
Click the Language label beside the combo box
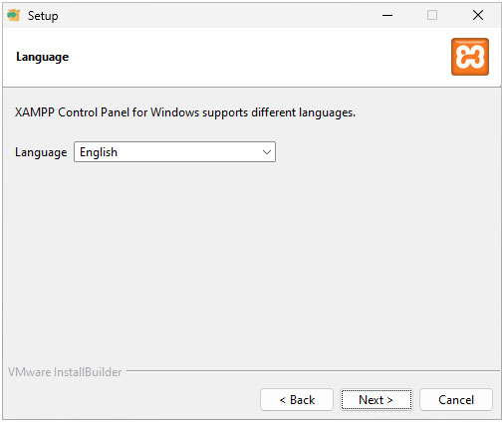click(x=41, y=152)
